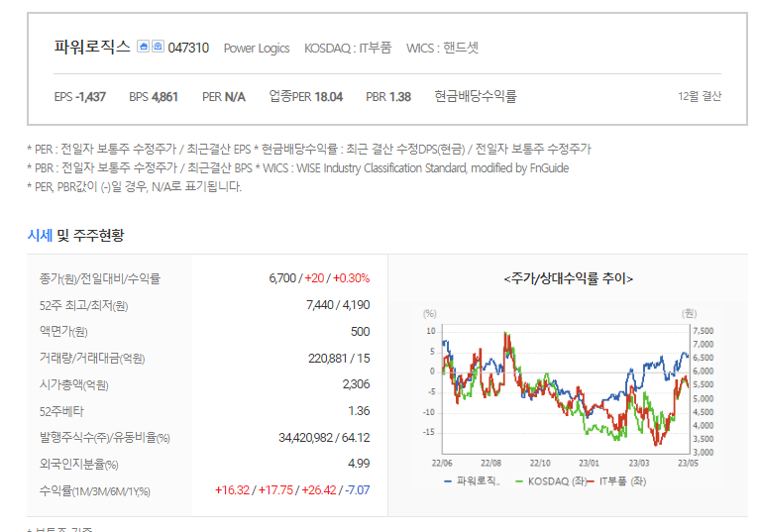Select the 22/06 chart axis label
The image size is (760, 532).
(x=442, y=464)
